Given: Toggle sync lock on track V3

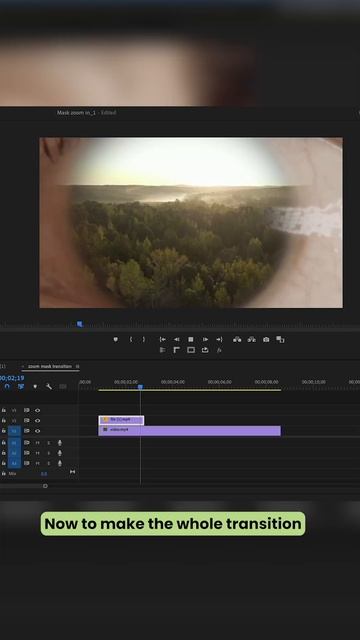Looking at the screenshot, I should click(27, 410).
